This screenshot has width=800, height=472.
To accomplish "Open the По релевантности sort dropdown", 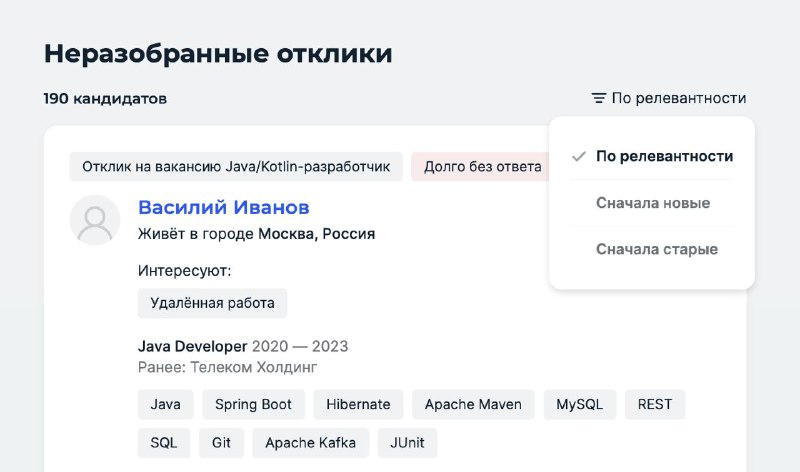I will [x=669, y=98].
